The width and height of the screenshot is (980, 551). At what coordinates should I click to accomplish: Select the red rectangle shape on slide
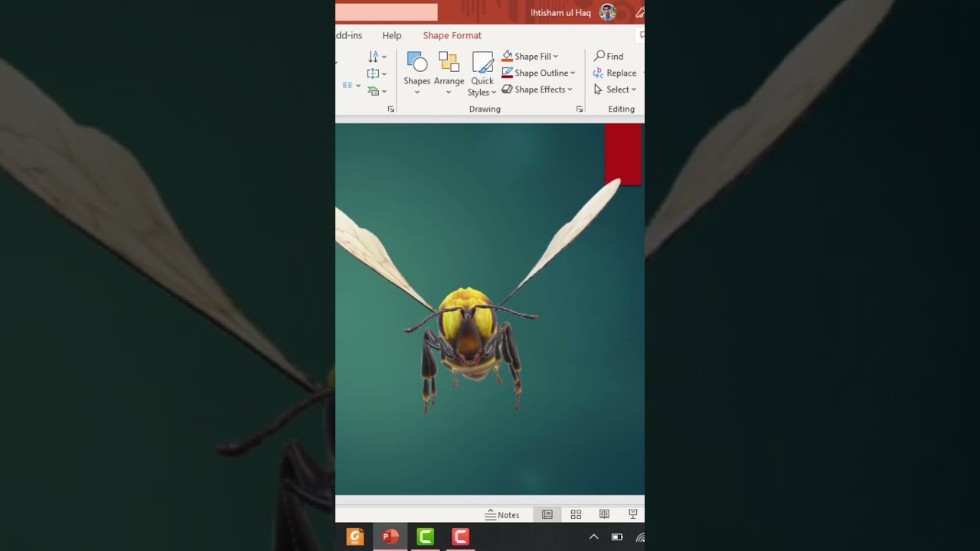pyautogui.click(x=623, y=154)
